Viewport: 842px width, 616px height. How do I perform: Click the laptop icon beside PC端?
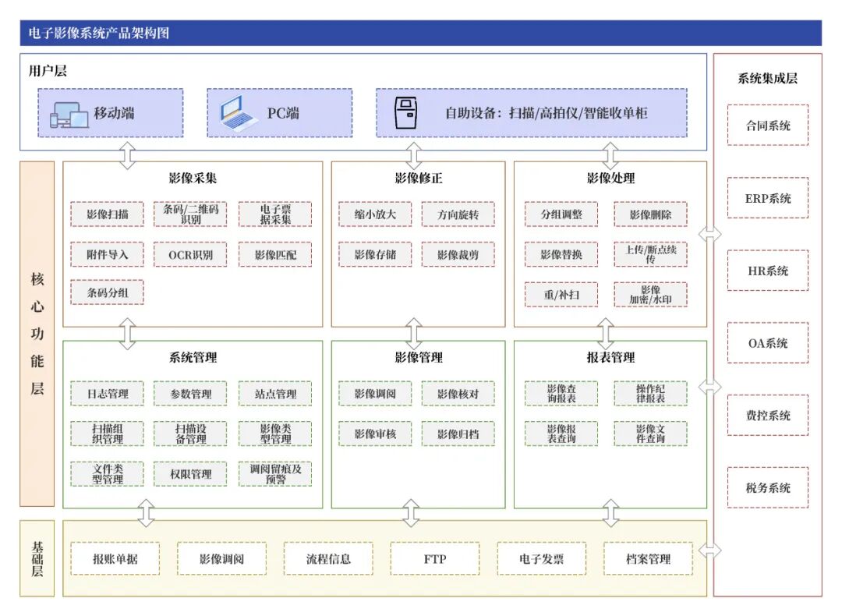(239, 114)
